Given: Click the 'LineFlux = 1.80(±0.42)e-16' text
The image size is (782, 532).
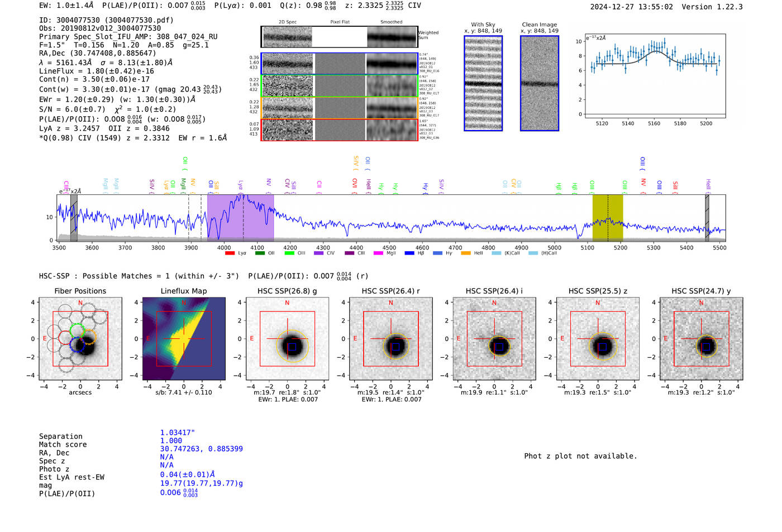Looking at the screenshot, I should coord(97,71).
